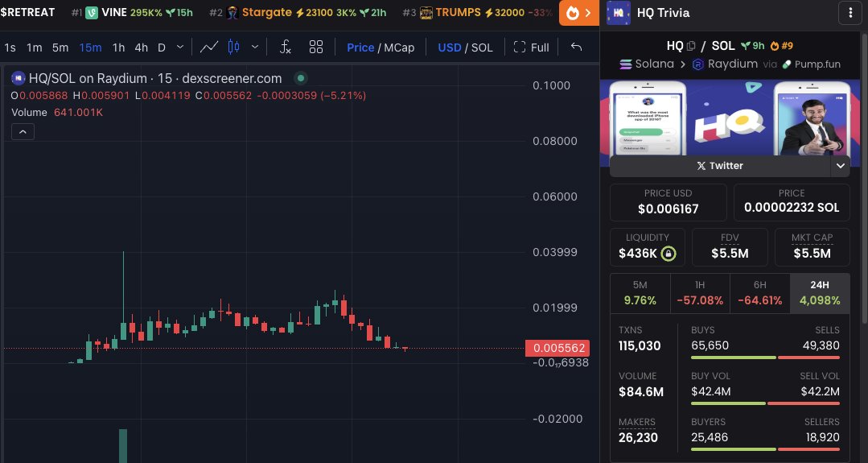Select the 6H stats tab

760,294
